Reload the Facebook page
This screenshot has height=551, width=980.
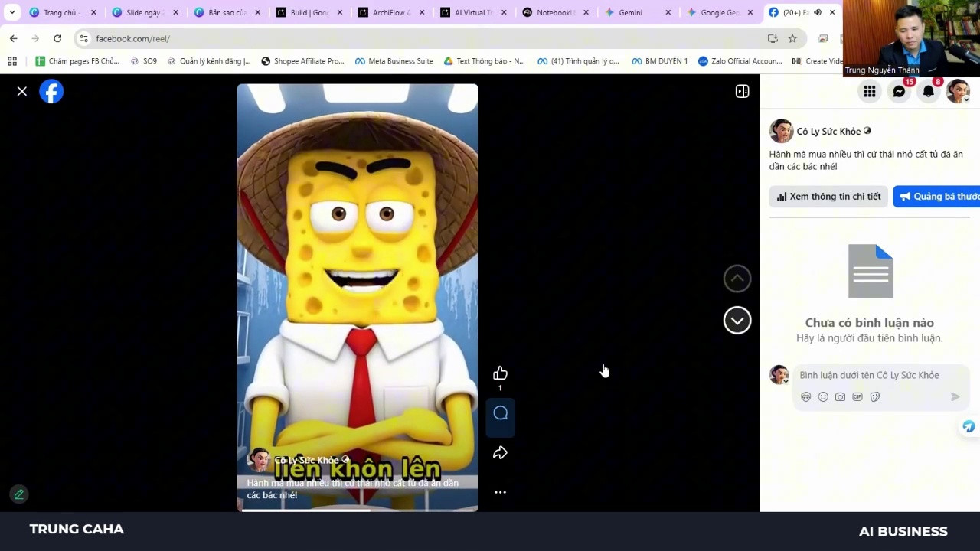click(57, 38)
